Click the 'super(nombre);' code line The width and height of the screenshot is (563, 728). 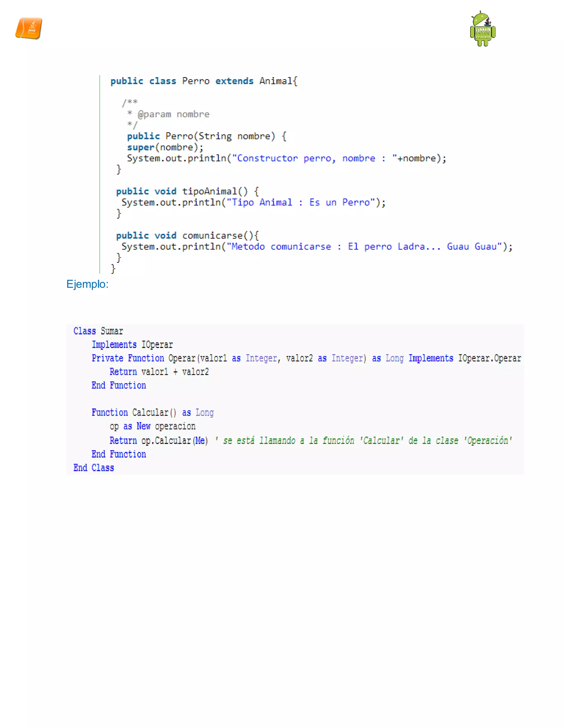(165, 147)
